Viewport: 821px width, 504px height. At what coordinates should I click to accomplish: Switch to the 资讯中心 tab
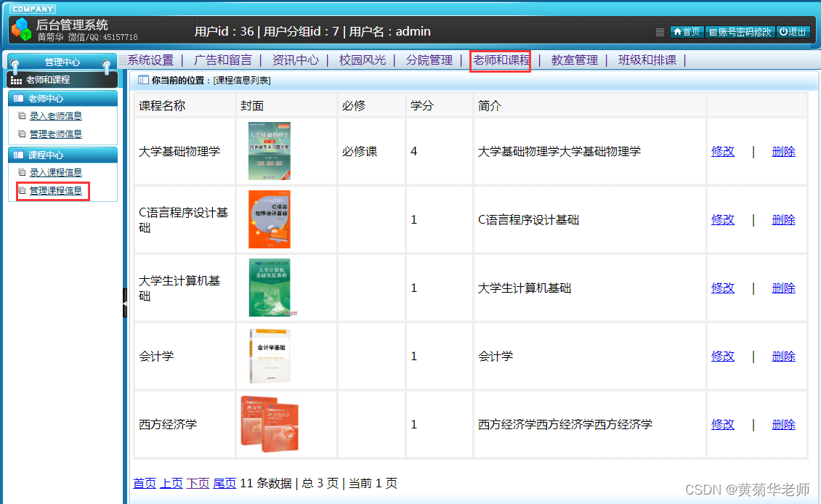click(295, 60)
